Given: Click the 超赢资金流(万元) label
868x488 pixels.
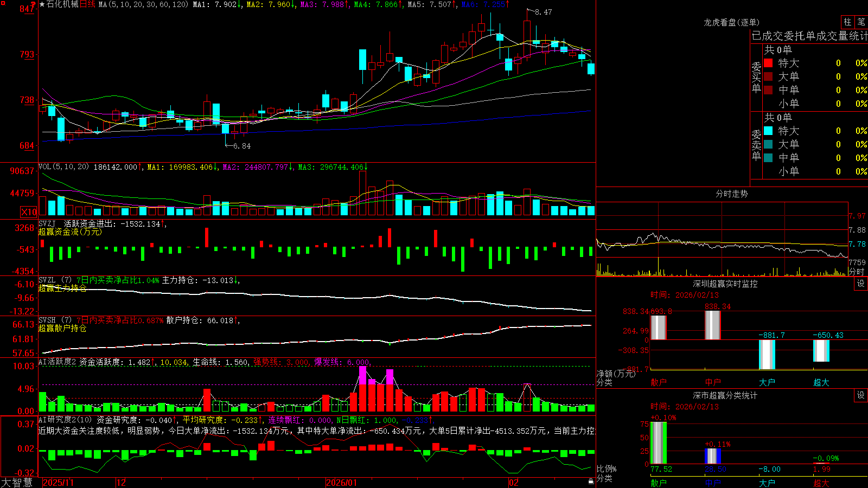Looking at the screenshot, I should (x=70, y=232).
